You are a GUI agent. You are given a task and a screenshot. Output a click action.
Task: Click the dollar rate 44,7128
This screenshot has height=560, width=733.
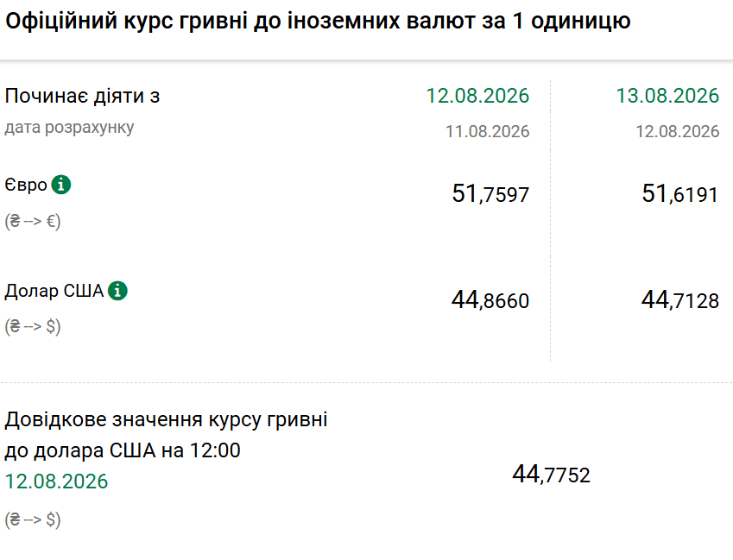680,300
